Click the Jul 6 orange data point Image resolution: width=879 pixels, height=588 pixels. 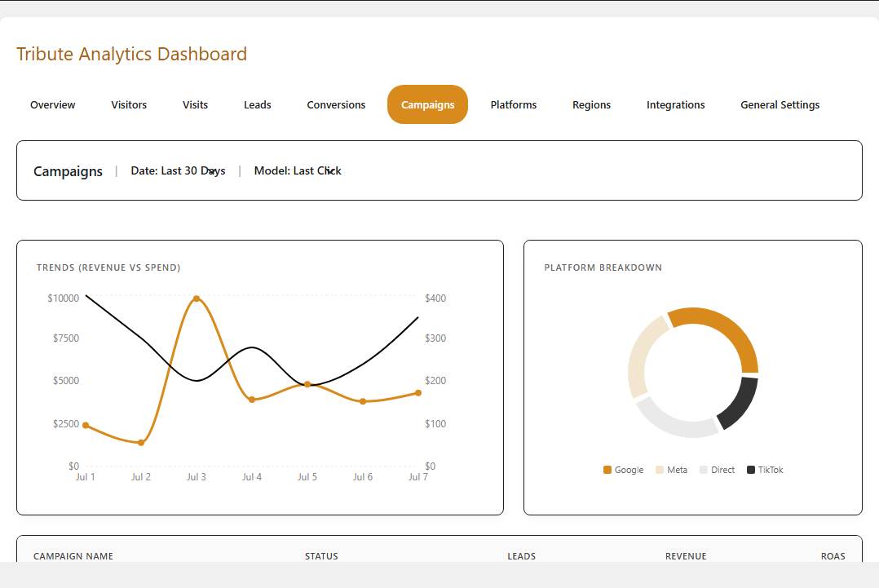[363, 401]
